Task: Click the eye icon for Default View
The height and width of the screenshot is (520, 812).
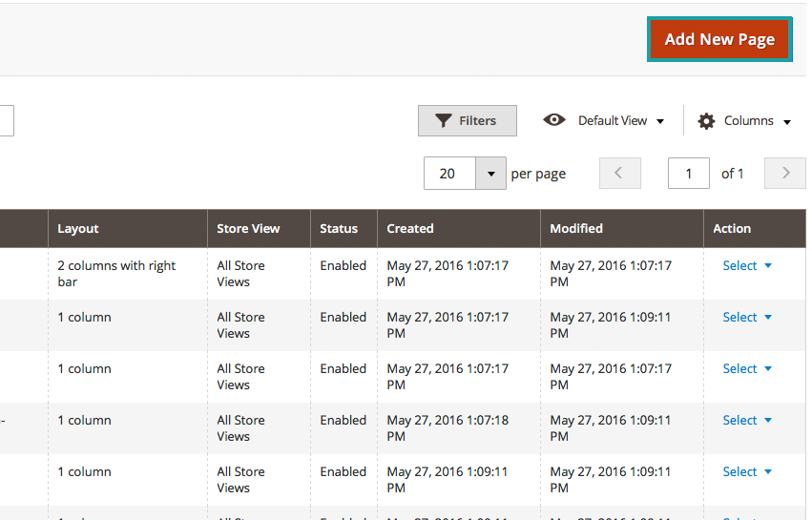Action: click(x=553, y=120)
